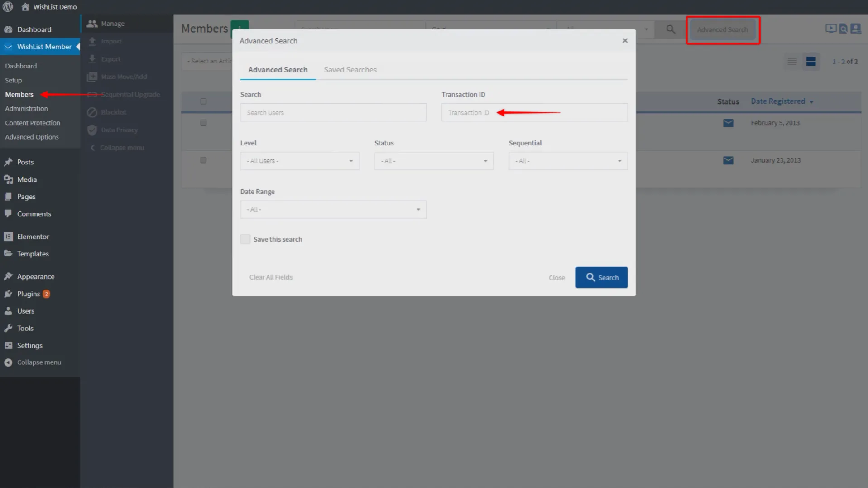
Task: Click the Export download icon
Action: 92,59
